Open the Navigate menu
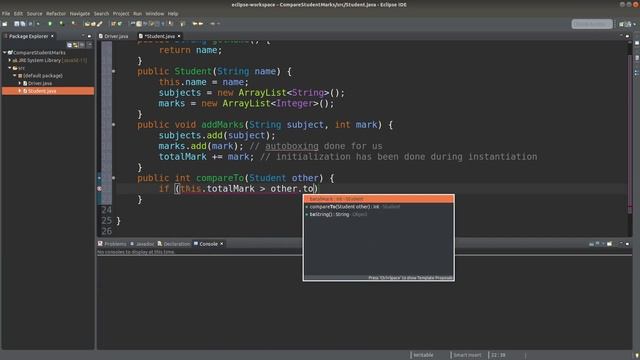The image size is (640, 360). pos(80,13)
